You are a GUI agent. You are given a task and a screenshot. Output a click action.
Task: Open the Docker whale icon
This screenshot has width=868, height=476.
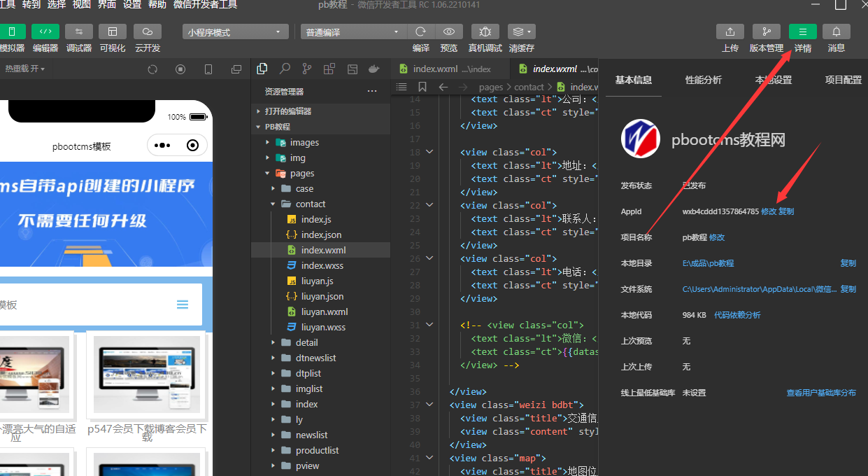[x=374, y=69]
